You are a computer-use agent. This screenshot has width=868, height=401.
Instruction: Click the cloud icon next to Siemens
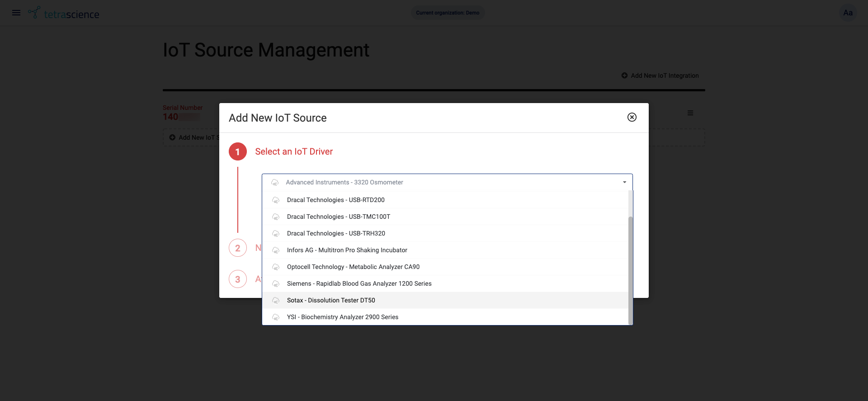pyautogui.click(x=276, y=284)
